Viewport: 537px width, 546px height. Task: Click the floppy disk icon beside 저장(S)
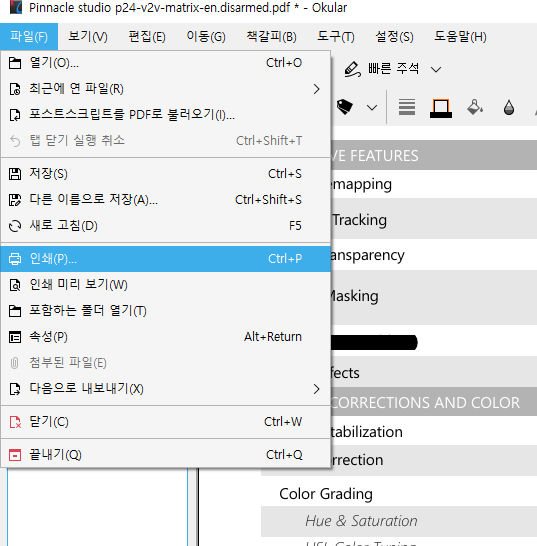(15, 174)
